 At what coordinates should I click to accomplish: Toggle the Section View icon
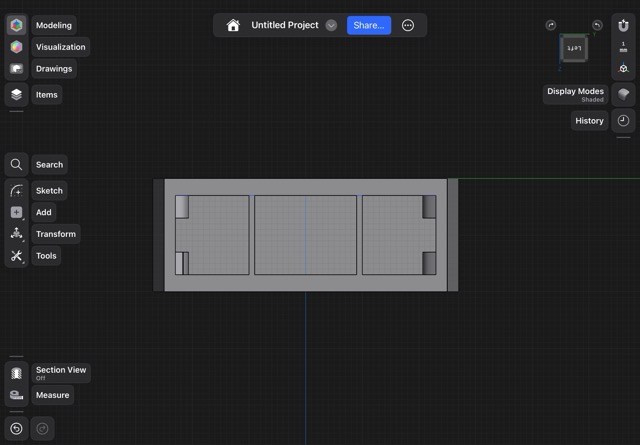(x=16, y=373)
